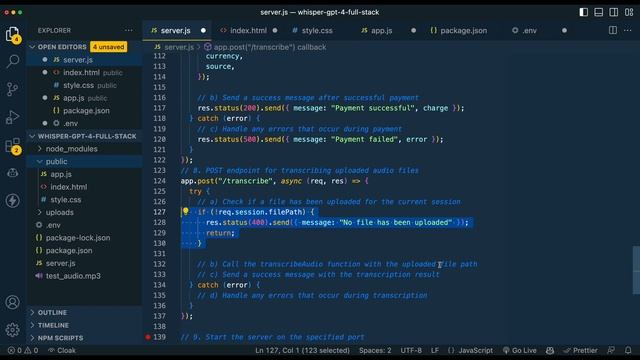The height and width of the screenshot is (360, 640).
Task: Click the app.post("/transcribe") callback breadcrumb
Action: tap(269, 47)
